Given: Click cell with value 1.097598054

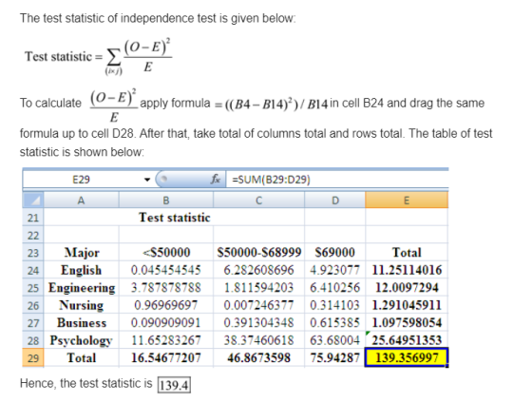Looking at the screenshot, I should pyautogui.click(x=407, y=322).
